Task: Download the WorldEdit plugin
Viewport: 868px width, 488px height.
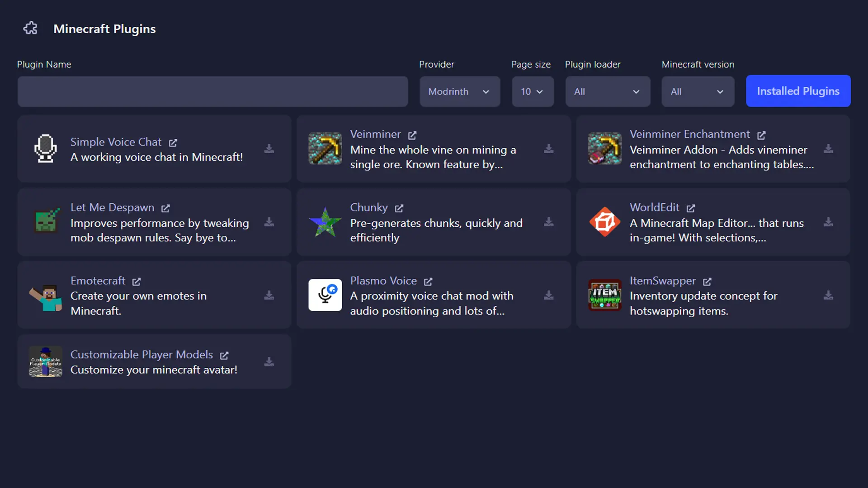Action: (829, 222)
